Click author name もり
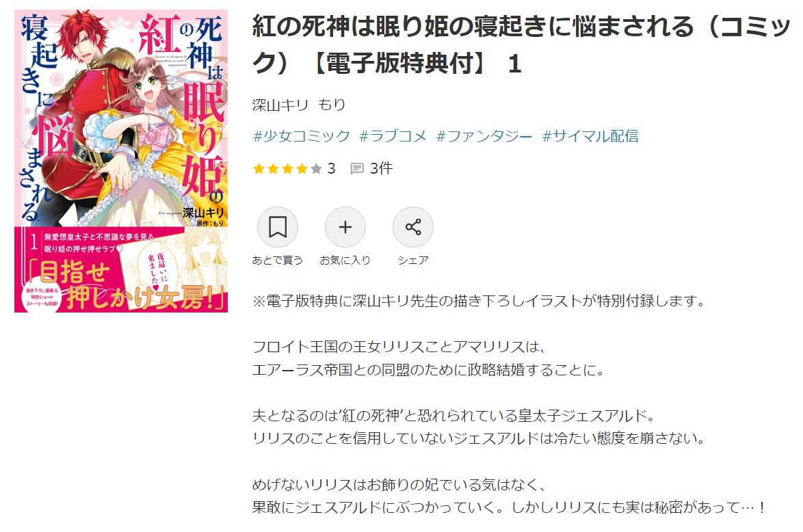The height and width of the screenshot is (532, 803). [332, 105]
